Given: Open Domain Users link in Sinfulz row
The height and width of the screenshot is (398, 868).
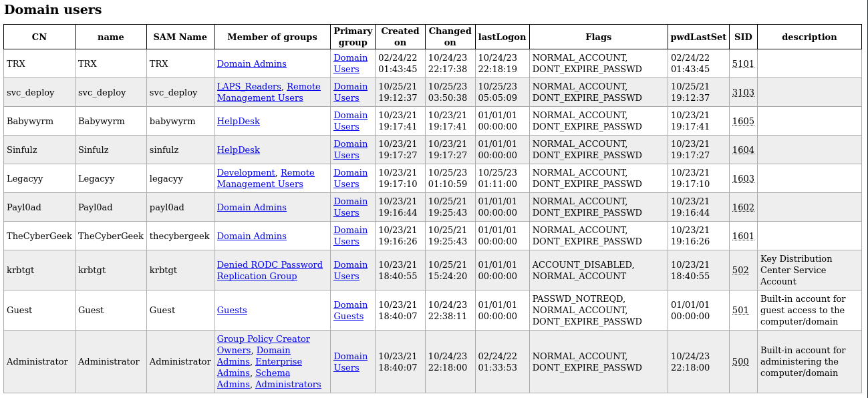Looking at the screenshot, I should (x=351, y=150).
